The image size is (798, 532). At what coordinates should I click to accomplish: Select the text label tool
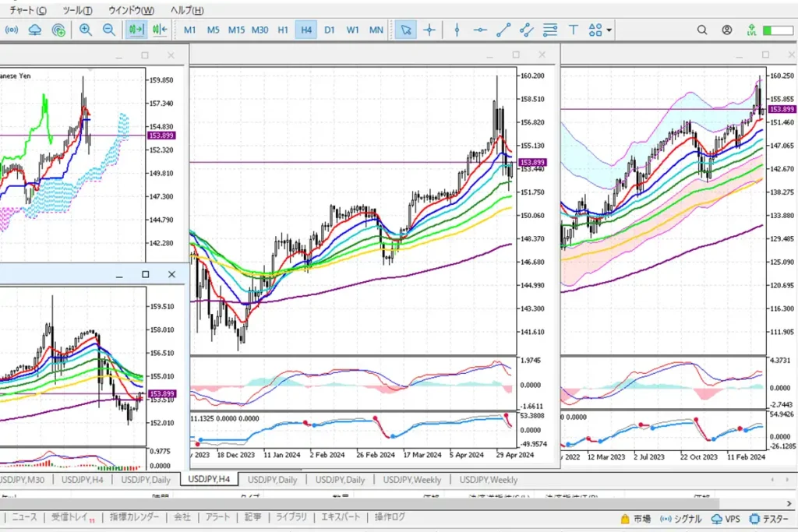pyautogui.click(x=574, y=30)
